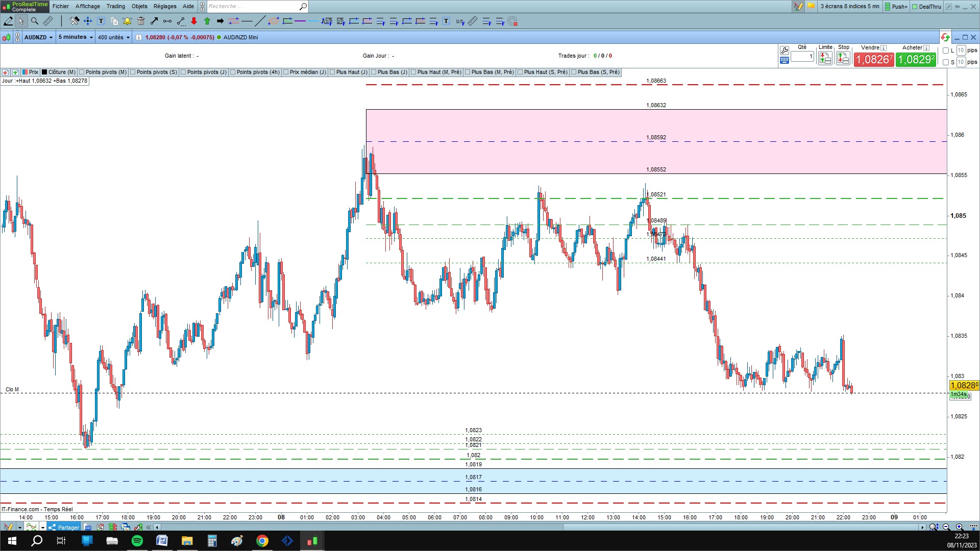Open the Réglages menu

coord(165,6)
